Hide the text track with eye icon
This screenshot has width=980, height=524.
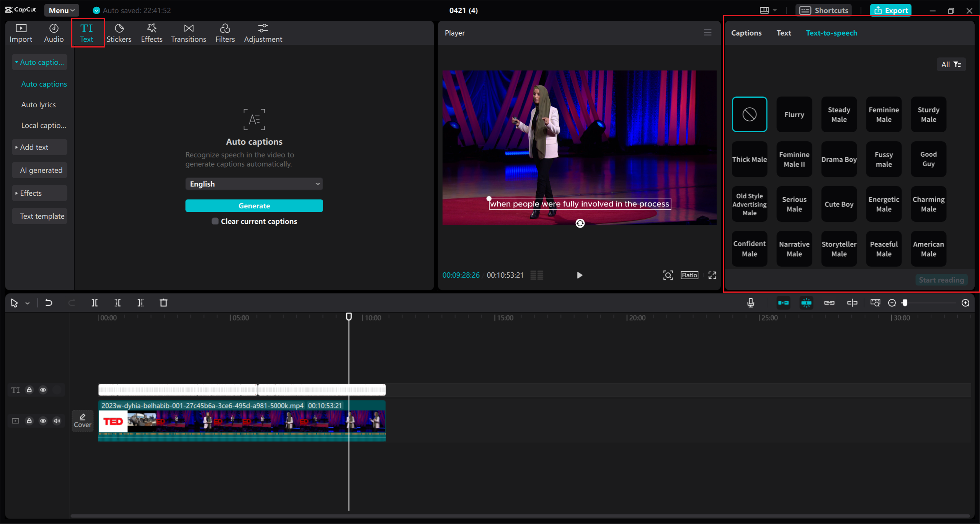point(43,390)
